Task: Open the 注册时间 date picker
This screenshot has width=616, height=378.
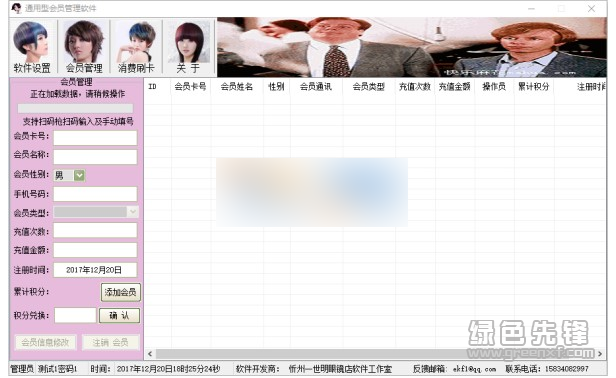Action: tap(95, 270)
